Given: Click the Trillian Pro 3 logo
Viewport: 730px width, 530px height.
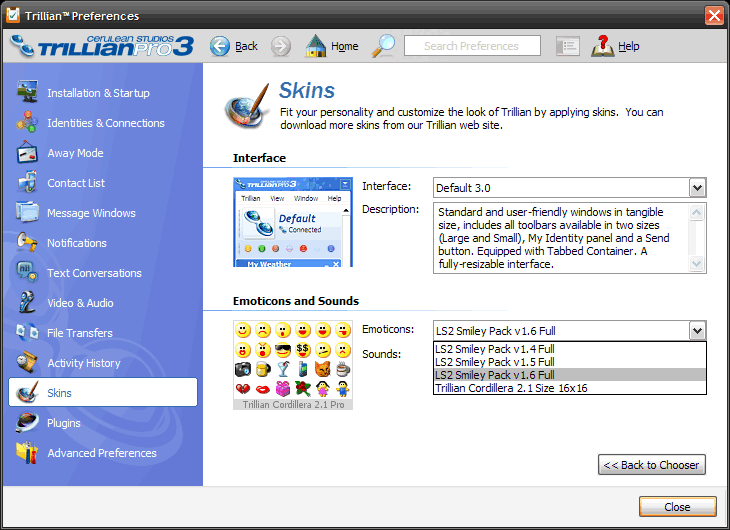Looking at the screenshot, I should pos(102,46).
